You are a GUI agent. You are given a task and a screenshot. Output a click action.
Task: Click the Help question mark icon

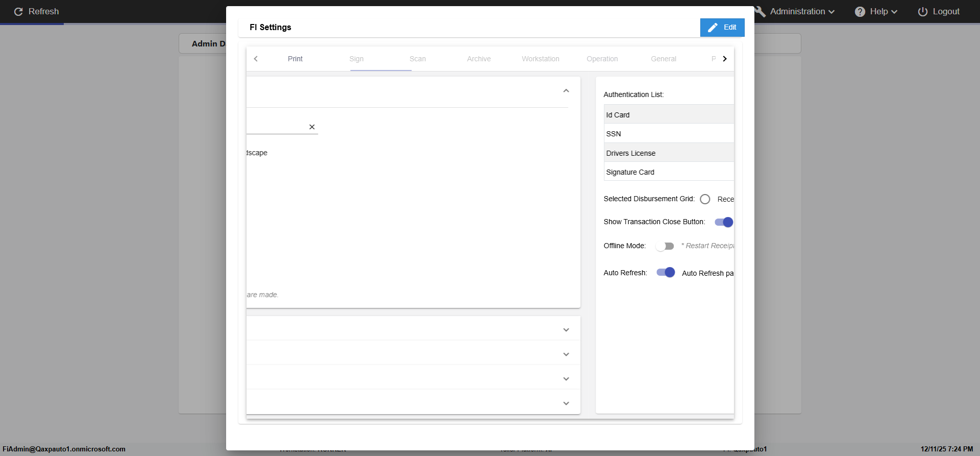pyautogui.click(x=860, y=12)
